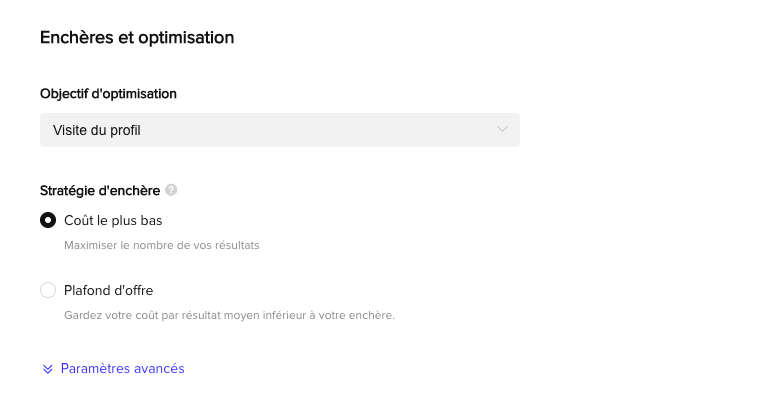The height and width of the screenshot is (412, 758).
Task: Click the Coût le plus bas label text
Action: [113, 220]
